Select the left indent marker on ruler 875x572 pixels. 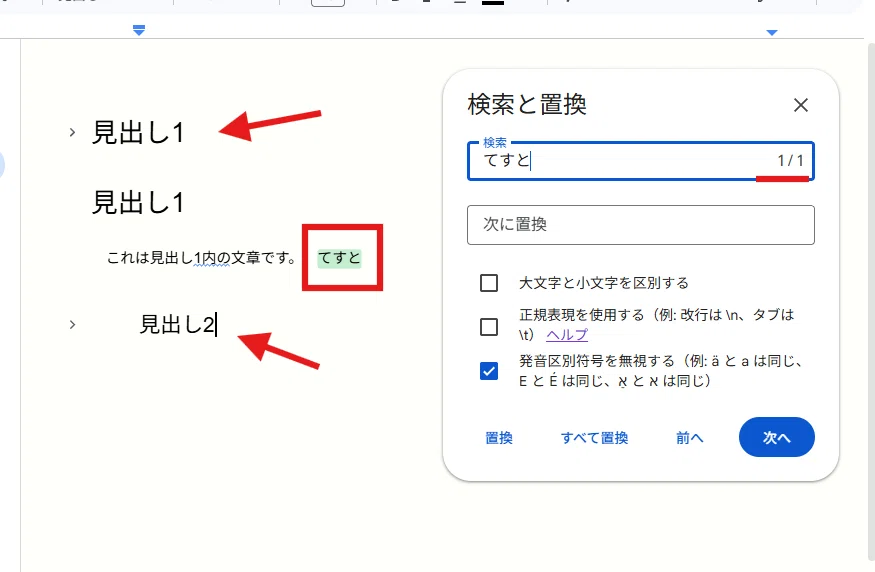coord(139,30)
